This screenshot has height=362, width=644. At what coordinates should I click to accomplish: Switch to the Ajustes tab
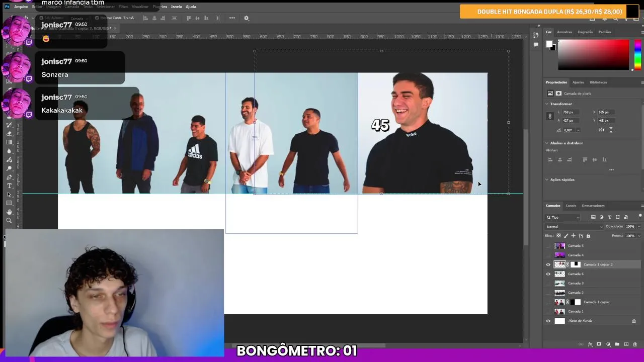[x=578, y=82]
